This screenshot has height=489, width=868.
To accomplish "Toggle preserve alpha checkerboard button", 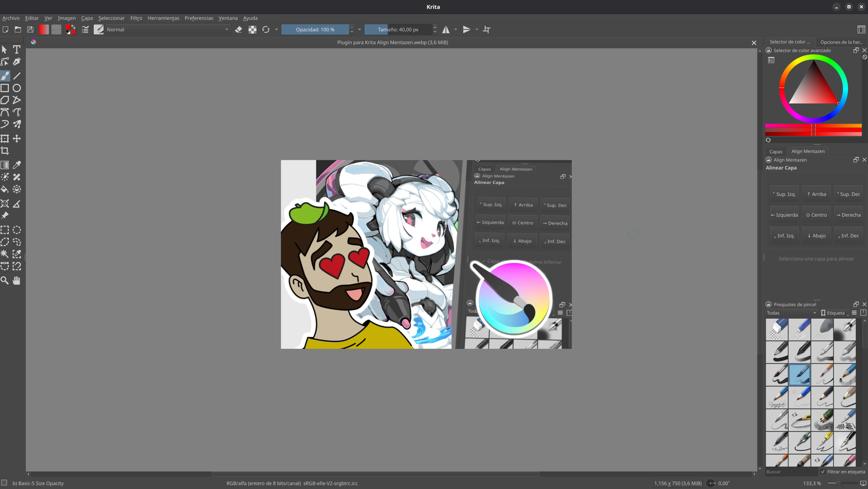I will (252, 30).
